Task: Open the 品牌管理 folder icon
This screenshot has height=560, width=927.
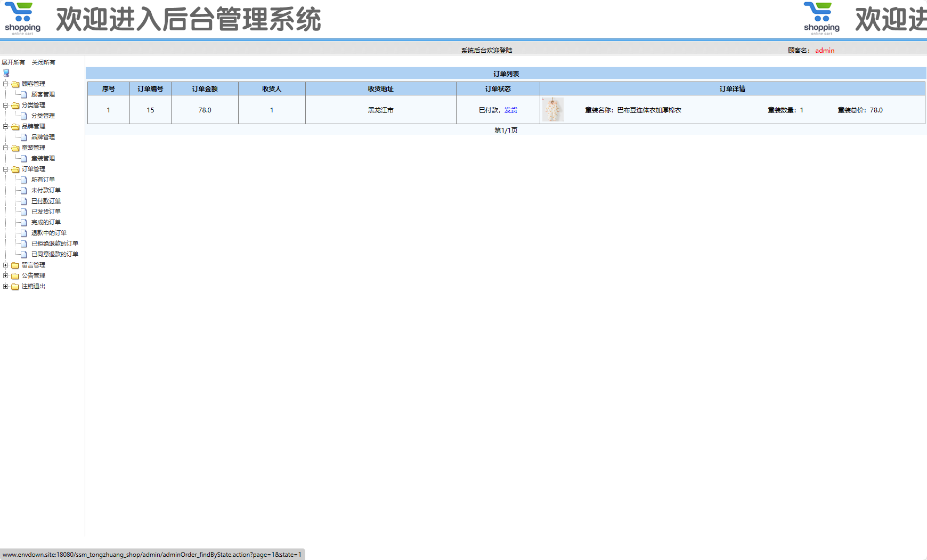Action: [15, 126]
